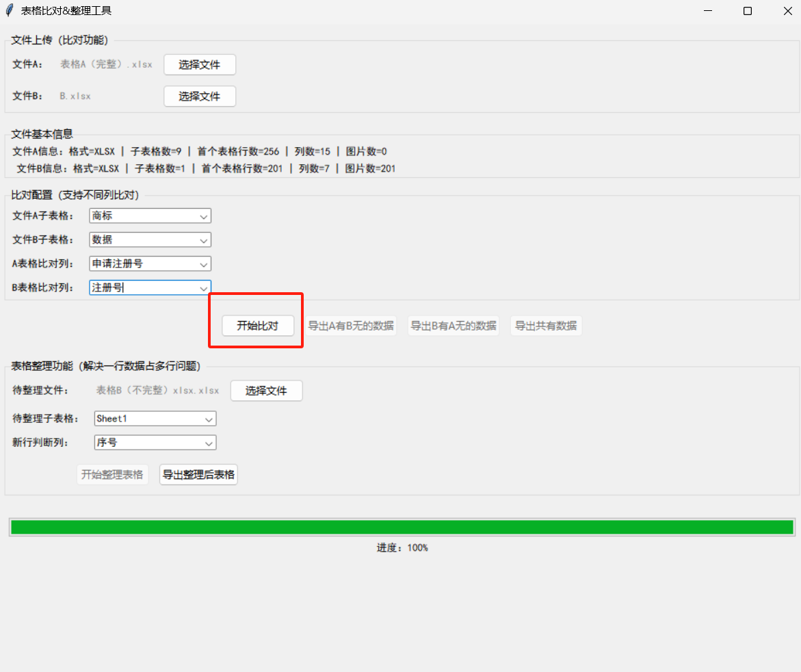Viewport: 801px width, 672px height.
Task: Click 选择文件 button for 文件A
Action: pos(200,65)
